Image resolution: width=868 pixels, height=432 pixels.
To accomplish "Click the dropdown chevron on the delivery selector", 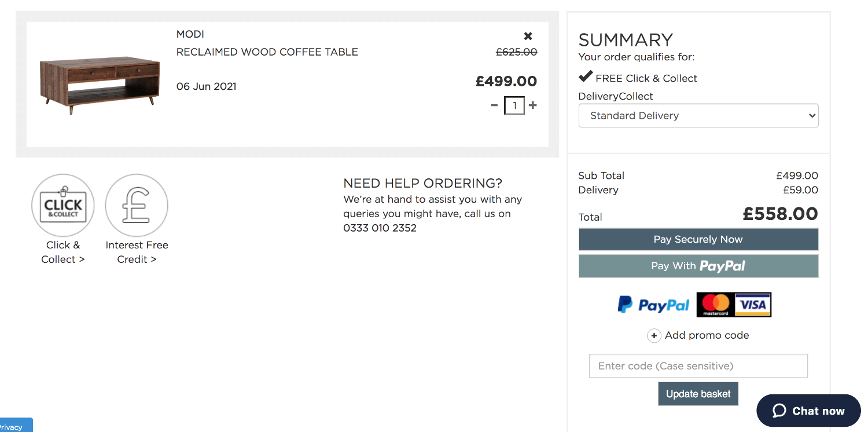I will coord(810,115).
